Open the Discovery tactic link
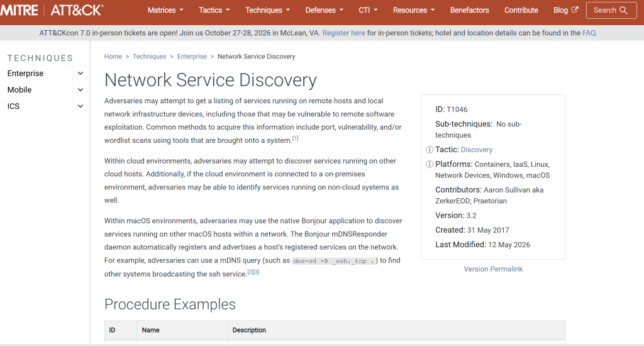The width and height of the screenshot is (644, 346). coord(477,150)
